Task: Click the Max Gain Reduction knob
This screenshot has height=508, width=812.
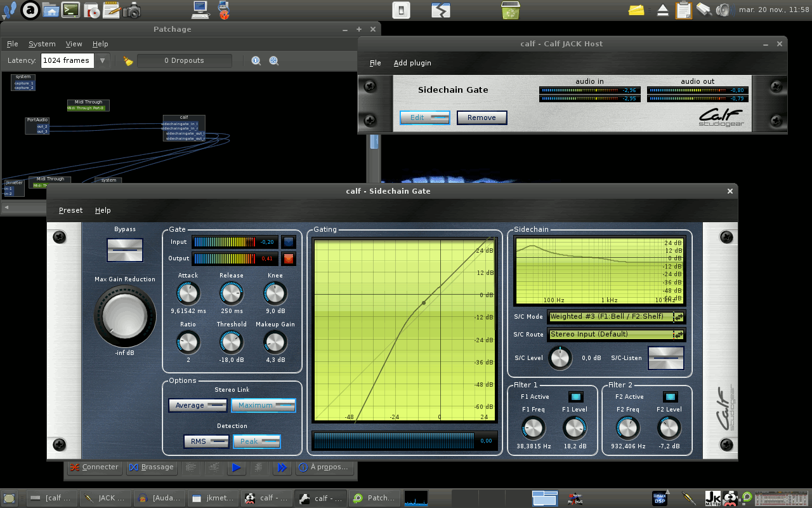Action: click(125, 316)
